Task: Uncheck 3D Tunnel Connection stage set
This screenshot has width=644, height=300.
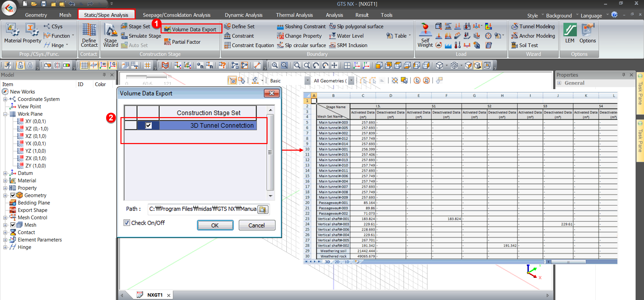Action: pyautogui.click(x=148, y=125)
